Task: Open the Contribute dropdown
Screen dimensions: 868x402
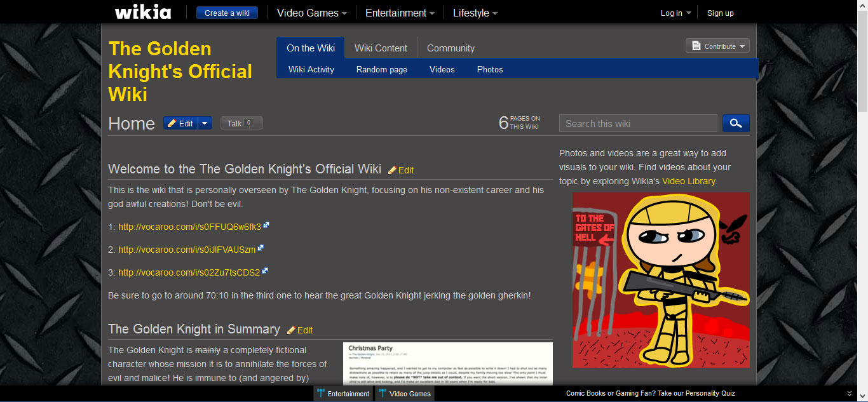Action: (717, 46)
